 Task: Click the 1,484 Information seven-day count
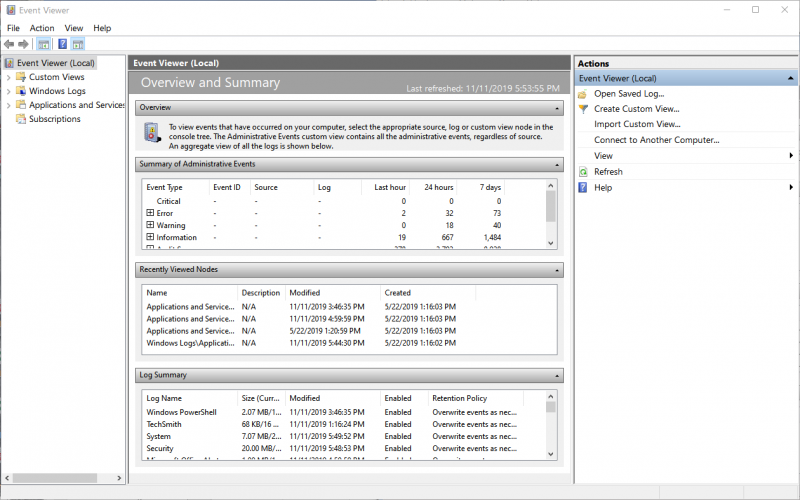492,237
